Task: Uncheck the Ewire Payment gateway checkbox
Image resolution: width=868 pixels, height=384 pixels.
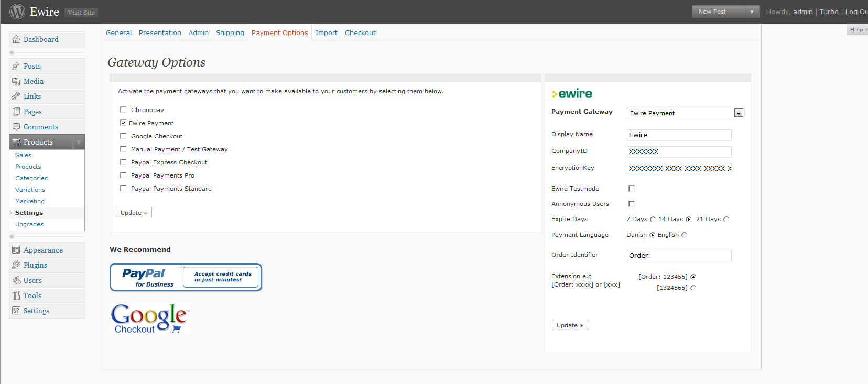Action: pyautogui.click(x=123, y=123)
